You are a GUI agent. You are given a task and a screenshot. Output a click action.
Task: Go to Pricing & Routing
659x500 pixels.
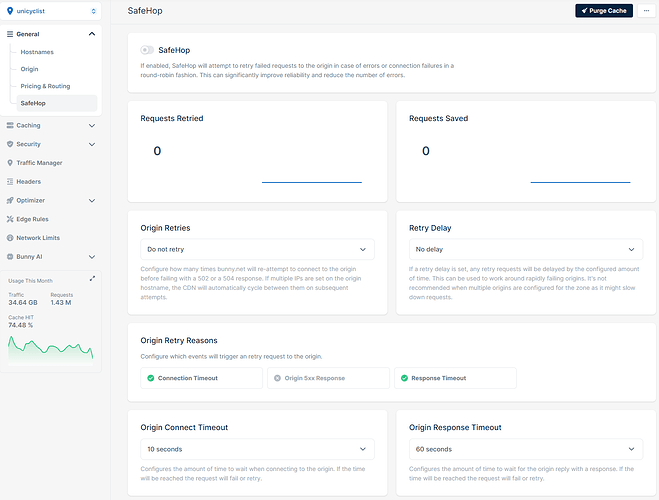click(45, 86)
